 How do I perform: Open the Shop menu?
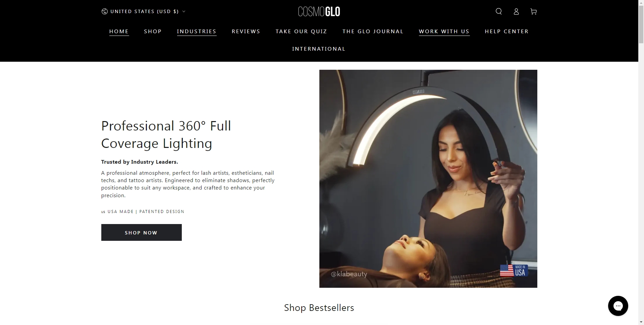(153, 31)
